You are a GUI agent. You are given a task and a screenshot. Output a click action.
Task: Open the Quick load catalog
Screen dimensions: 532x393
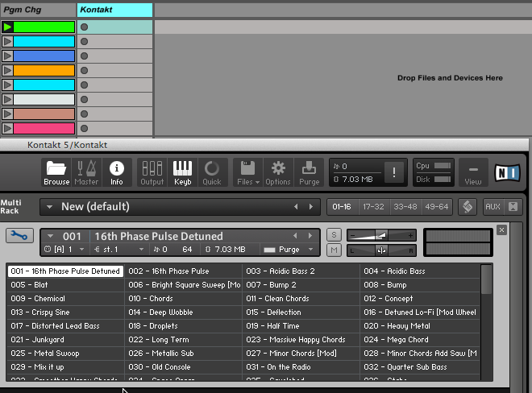212,172
